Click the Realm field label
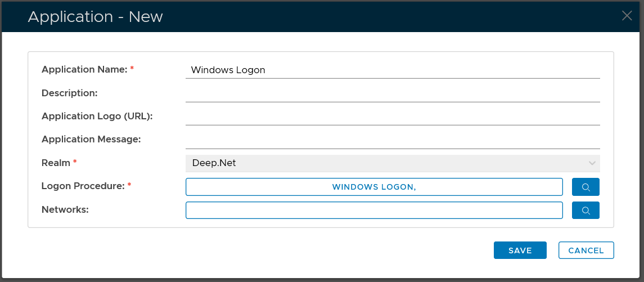 click(56, 163)
